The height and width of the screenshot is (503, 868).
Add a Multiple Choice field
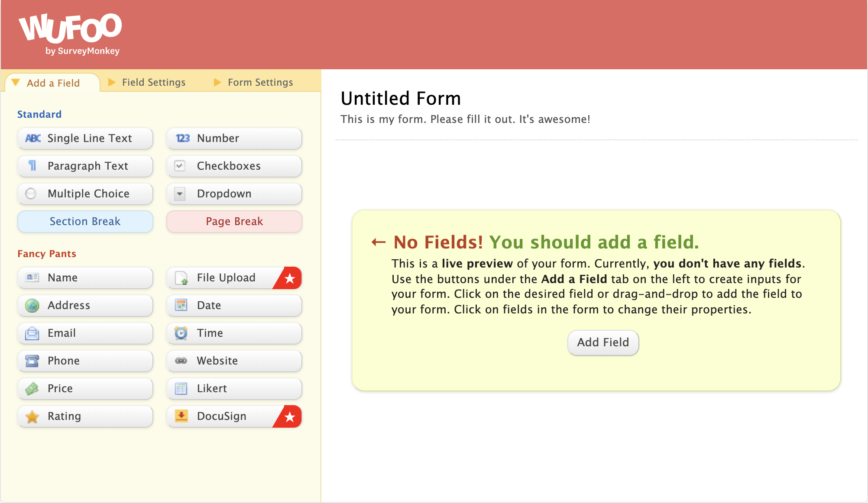[x=85, y=194]
